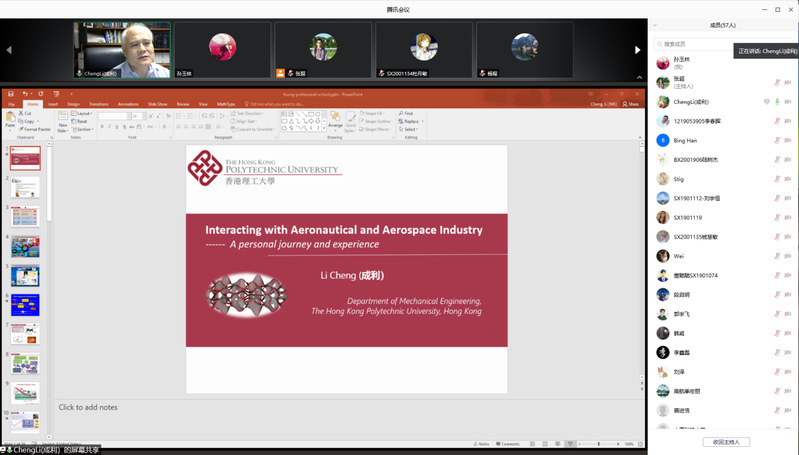
Task: Open the Select dropdown in Editing group
Action: point(409,129)
